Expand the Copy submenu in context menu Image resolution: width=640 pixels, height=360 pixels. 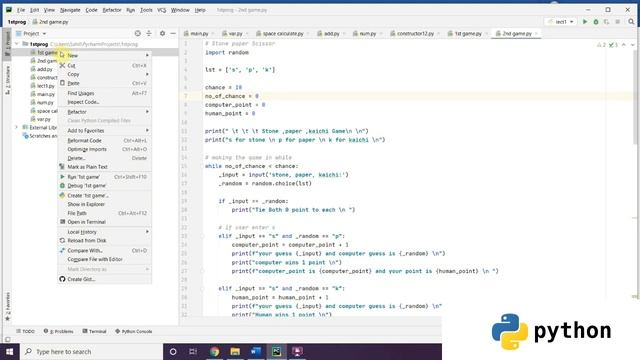[x=105, y=74]
